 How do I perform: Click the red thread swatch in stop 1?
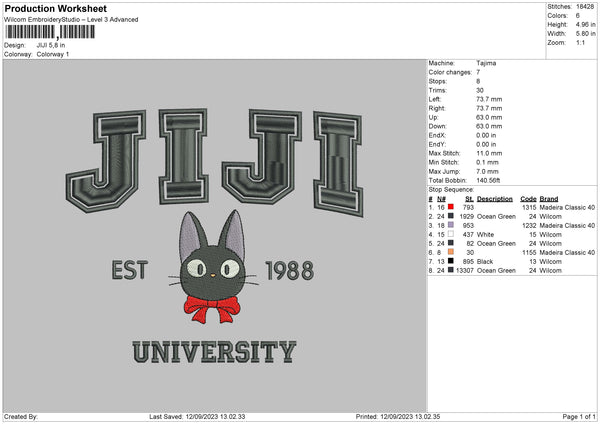[x=451, y=207]
